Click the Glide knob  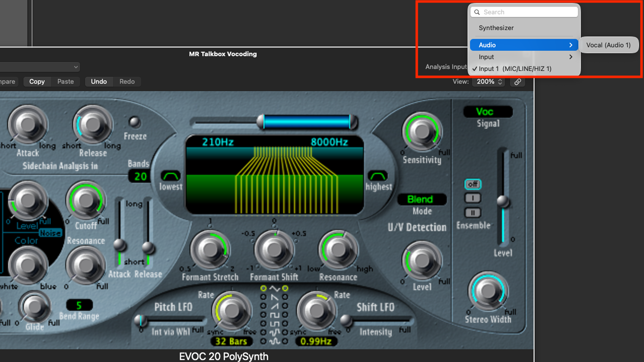[x=35, y=306]
